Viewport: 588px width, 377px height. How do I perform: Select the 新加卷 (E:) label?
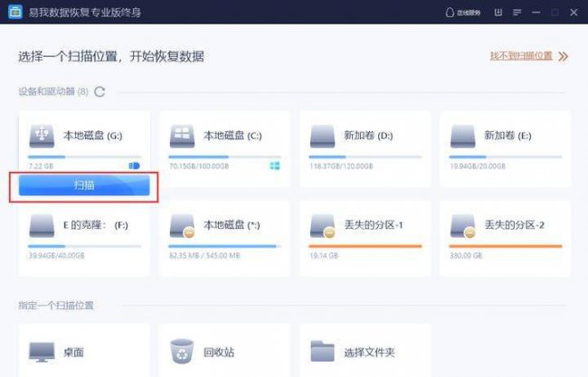(x=508, y=136)
